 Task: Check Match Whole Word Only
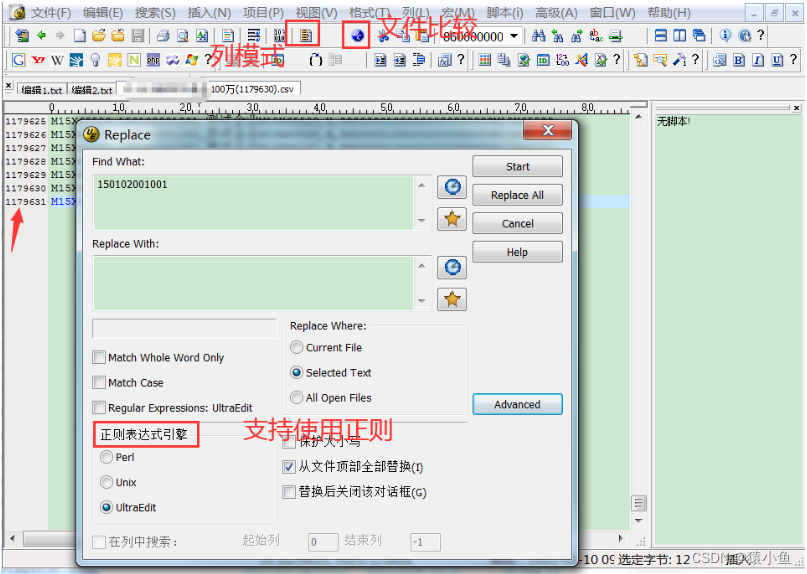99,357
